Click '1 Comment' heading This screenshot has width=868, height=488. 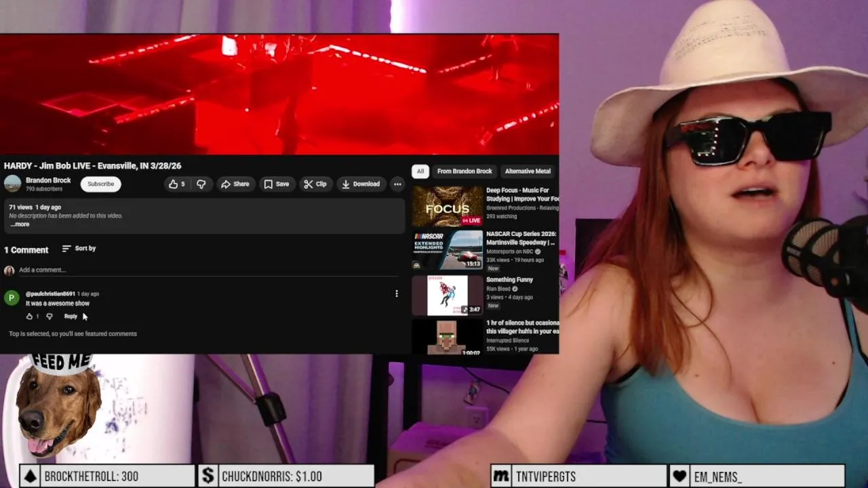click(x=26, y=250)
